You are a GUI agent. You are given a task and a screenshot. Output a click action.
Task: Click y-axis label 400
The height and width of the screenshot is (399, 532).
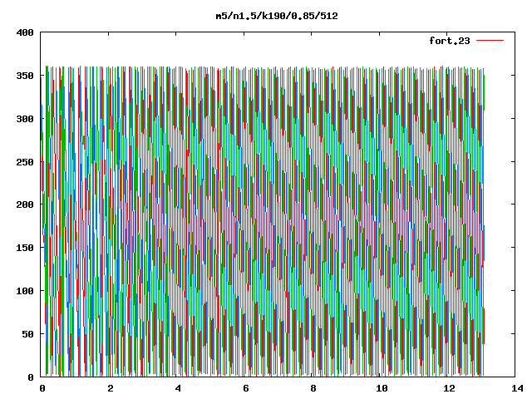point(25,32)
